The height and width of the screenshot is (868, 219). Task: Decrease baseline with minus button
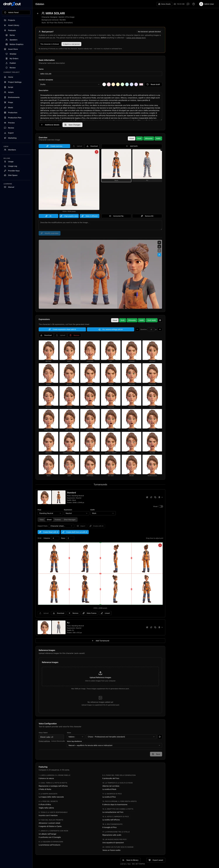click(x=137, y=329)
